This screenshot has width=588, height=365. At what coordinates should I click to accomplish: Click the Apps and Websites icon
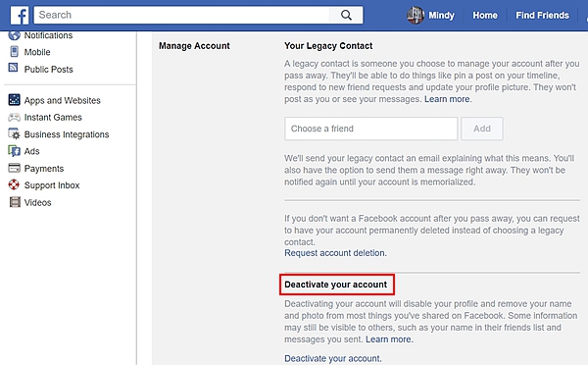tap(15, 100)
